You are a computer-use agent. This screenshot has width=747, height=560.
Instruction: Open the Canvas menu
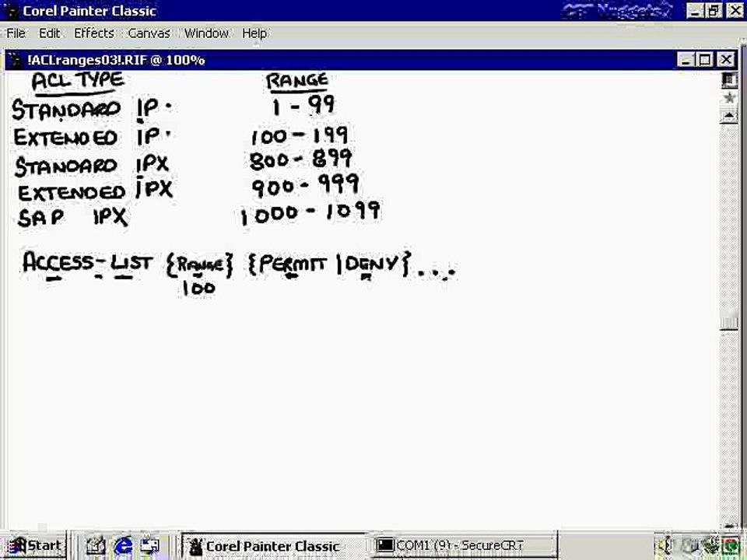click(149, 33)
